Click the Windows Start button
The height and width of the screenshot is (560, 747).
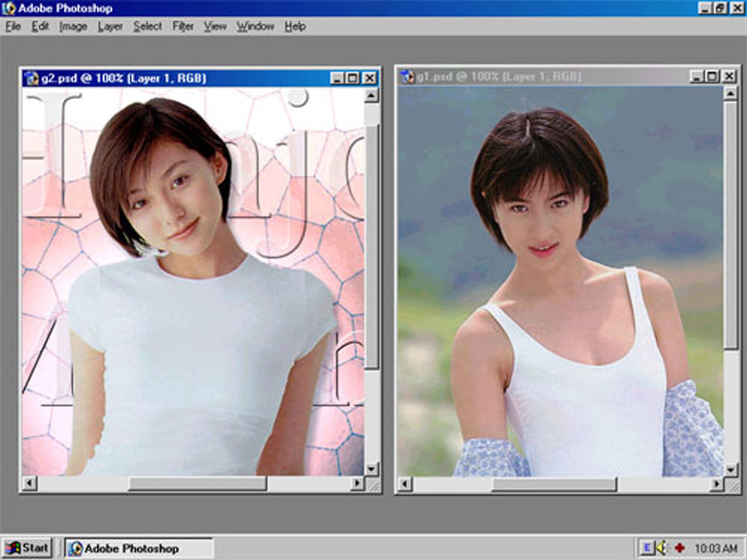tap(27, 548)
